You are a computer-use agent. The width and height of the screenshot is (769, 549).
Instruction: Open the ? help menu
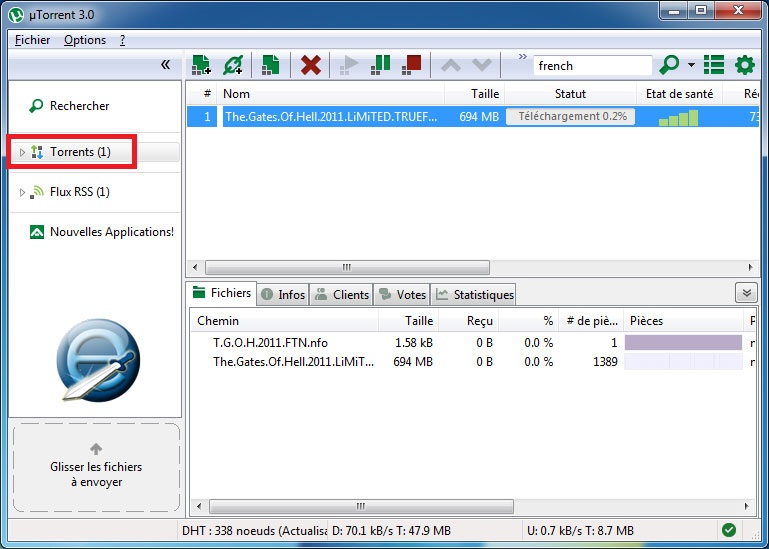coord(122,40)
